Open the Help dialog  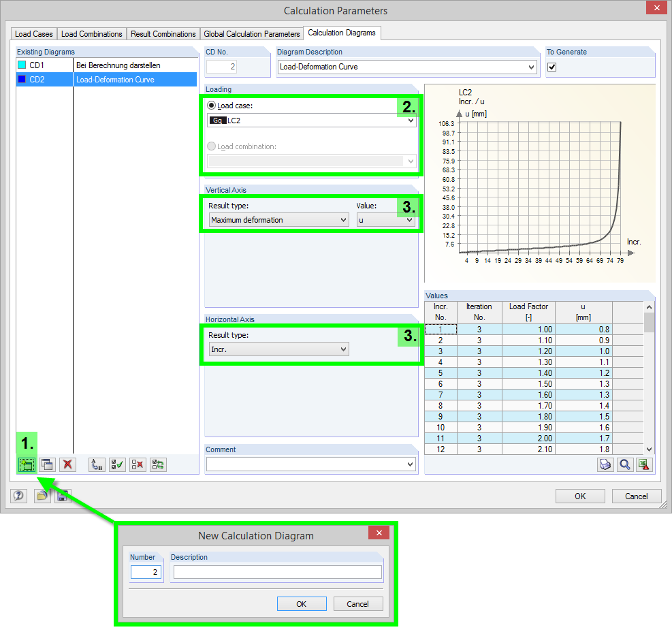pyautogui.click(x=18, y=496)
